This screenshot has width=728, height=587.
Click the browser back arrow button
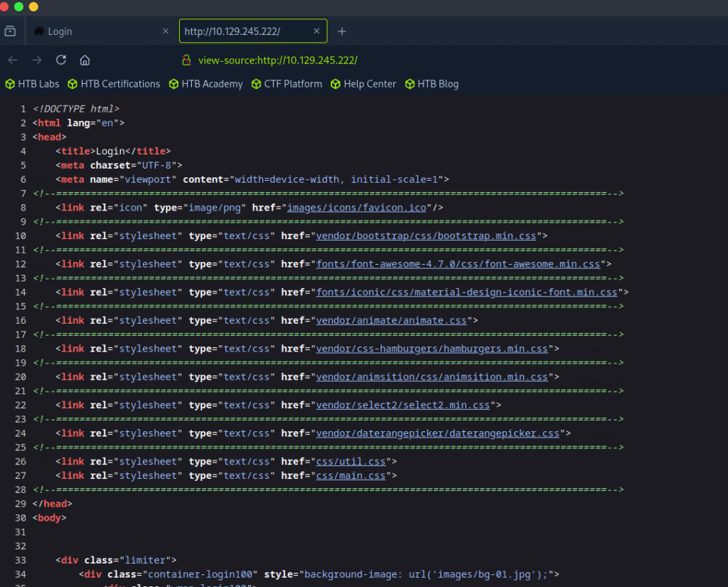tap(14, 60)
